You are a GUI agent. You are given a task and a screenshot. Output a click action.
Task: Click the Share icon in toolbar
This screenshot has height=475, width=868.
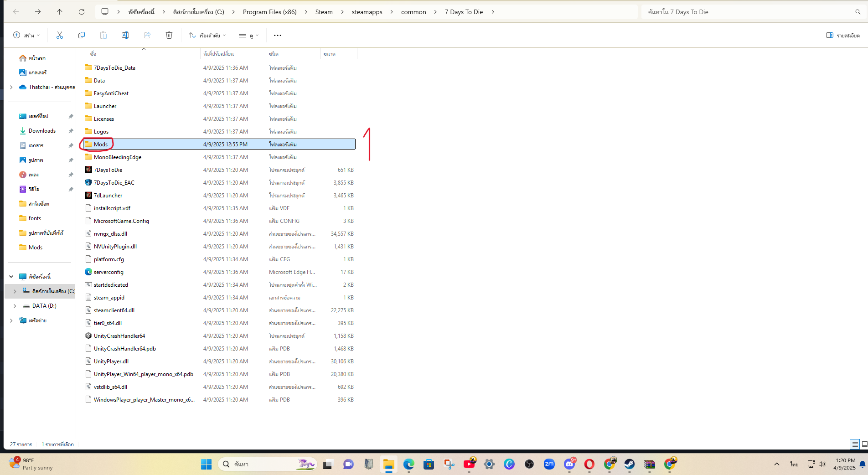(x=147, y=35)
